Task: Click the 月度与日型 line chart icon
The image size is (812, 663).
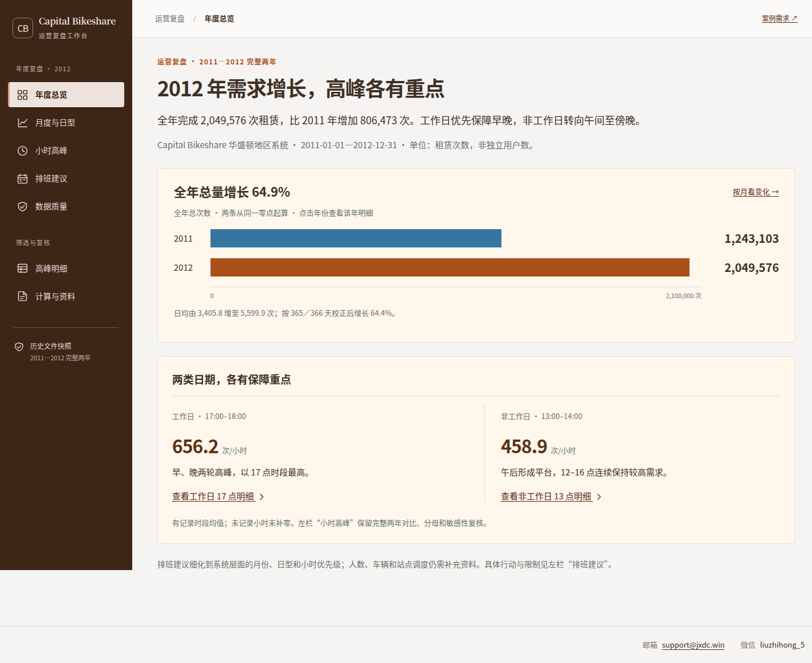Action: point(22,123)
